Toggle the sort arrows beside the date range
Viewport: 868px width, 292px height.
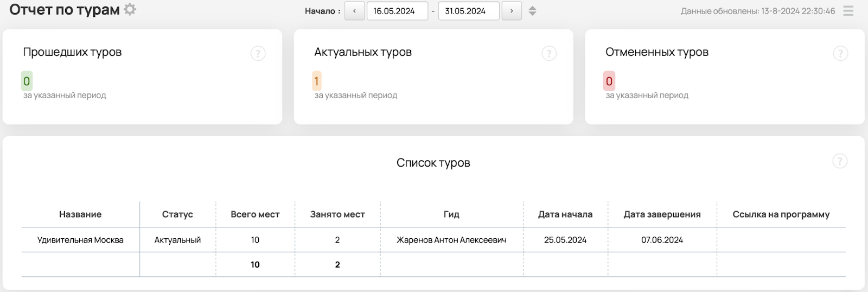[532, 11]
